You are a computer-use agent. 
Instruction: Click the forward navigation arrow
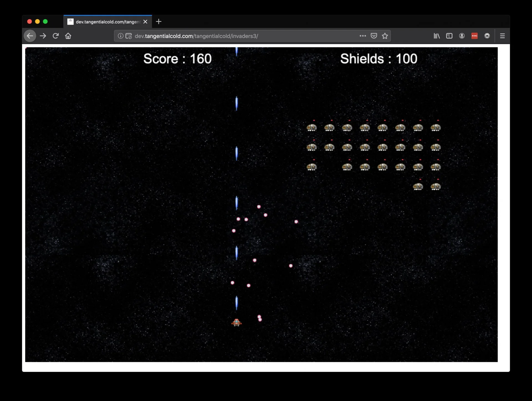coord(43,36)
